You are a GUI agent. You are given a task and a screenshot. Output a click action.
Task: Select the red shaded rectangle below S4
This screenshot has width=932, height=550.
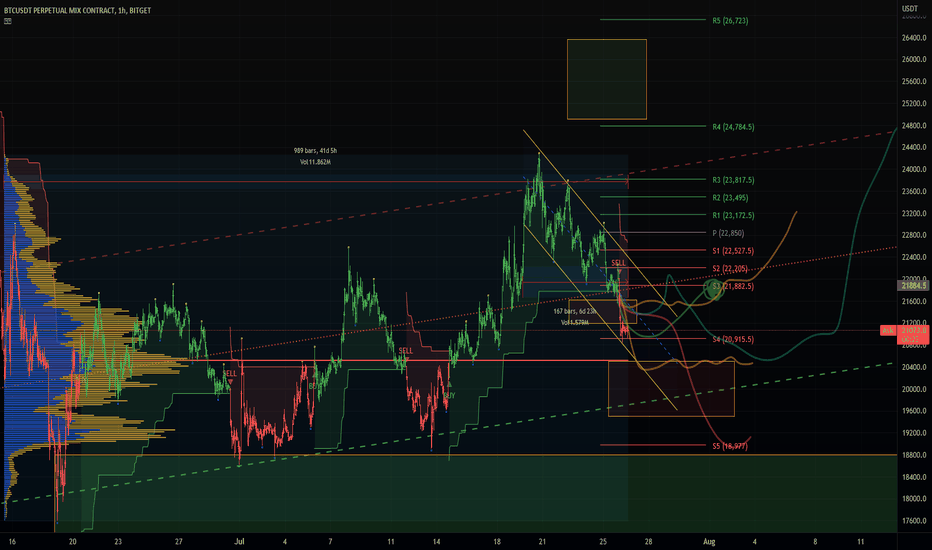(671, 389)
